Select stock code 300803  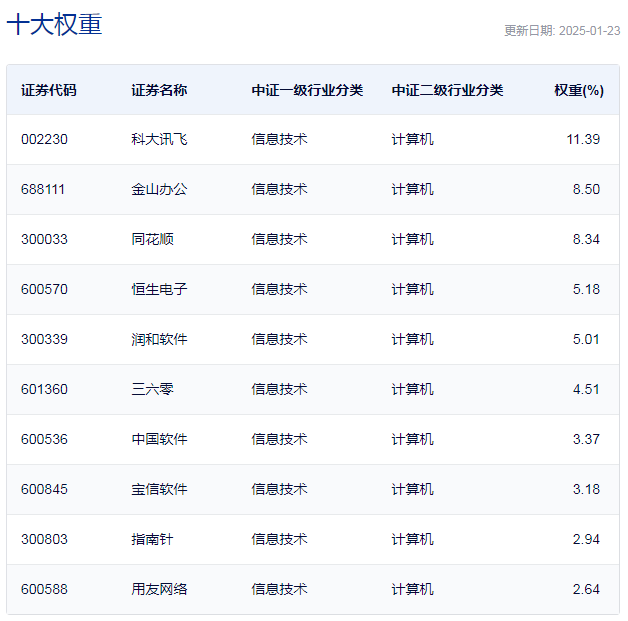(x=44, y=540)
